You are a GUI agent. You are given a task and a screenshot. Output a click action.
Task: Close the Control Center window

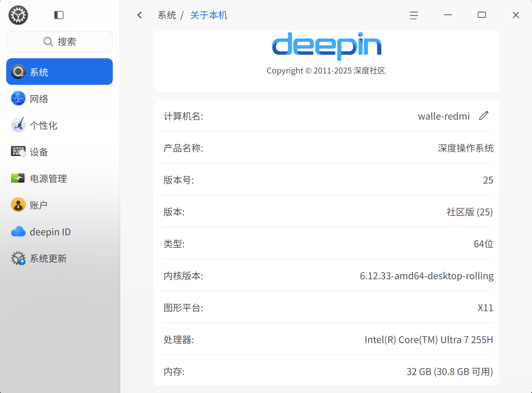point(516,15)
